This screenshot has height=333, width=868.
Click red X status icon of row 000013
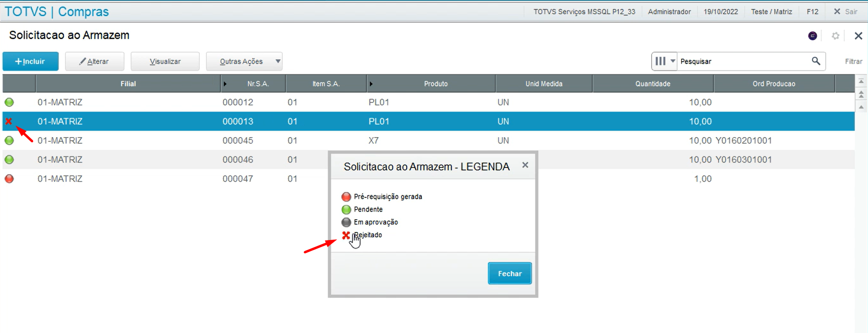[9, 121]
